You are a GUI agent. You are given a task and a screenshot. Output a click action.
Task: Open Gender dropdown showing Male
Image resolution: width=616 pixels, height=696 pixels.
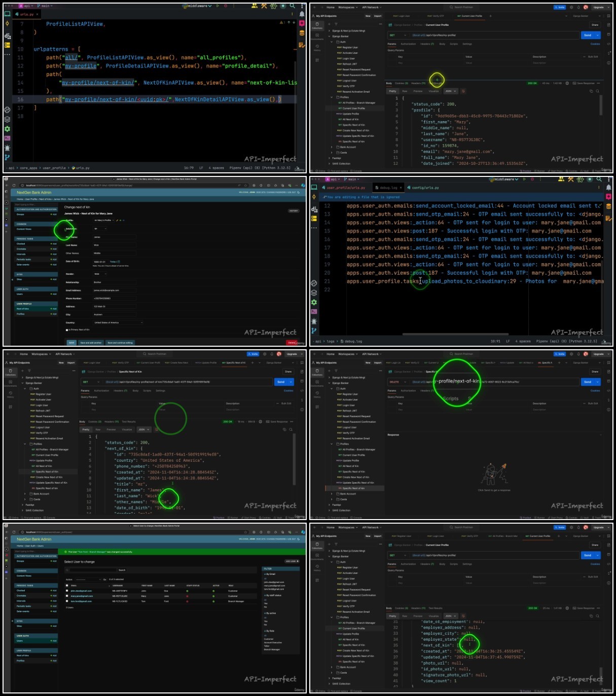[100, 274]
